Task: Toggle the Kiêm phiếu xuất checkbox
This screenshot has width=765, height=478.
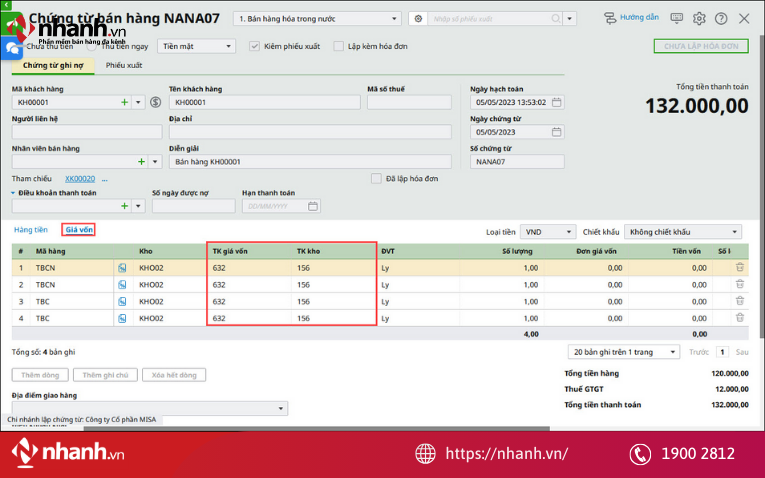Action: pyautogui.click(x=254, y=46)
